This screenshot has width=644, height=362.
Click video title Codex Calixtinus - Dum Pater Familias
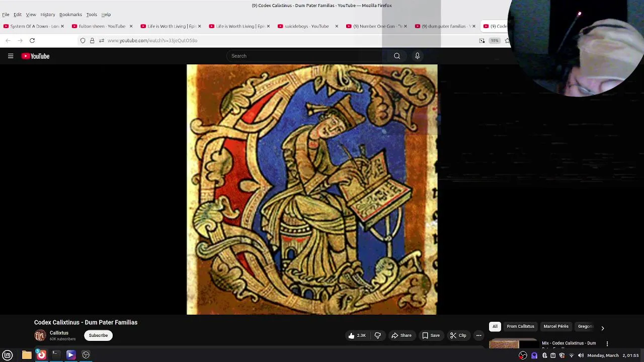pyautogui.click(x=86, y=322)
